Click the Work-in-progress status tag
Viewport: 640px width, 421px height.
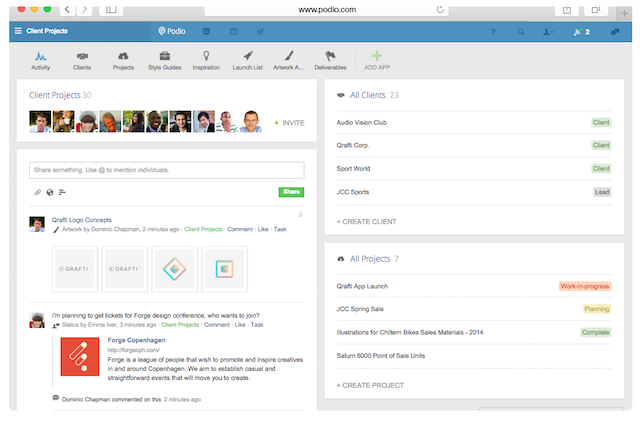click(584, 286)
